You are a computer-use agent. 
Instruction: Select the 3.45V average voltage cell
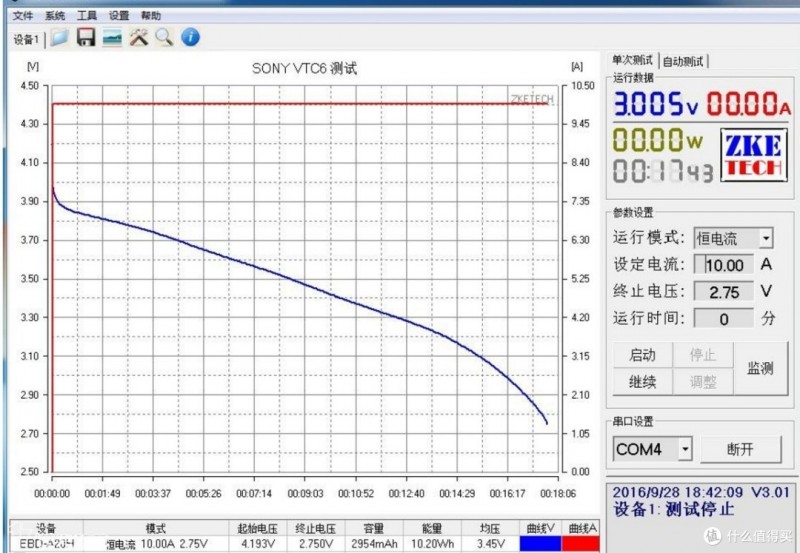pos(490,544)
